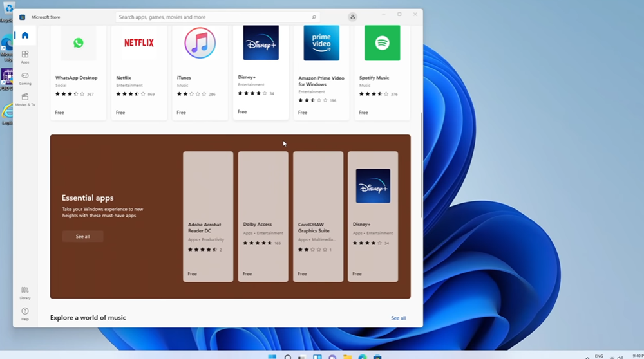Click the Essential apps heading

click(x=88, y=198)
